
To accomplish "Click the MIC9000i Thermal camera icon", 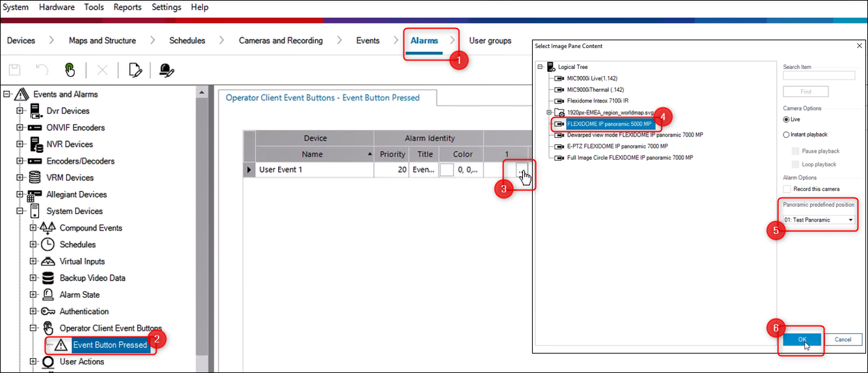I will [559, 90].
